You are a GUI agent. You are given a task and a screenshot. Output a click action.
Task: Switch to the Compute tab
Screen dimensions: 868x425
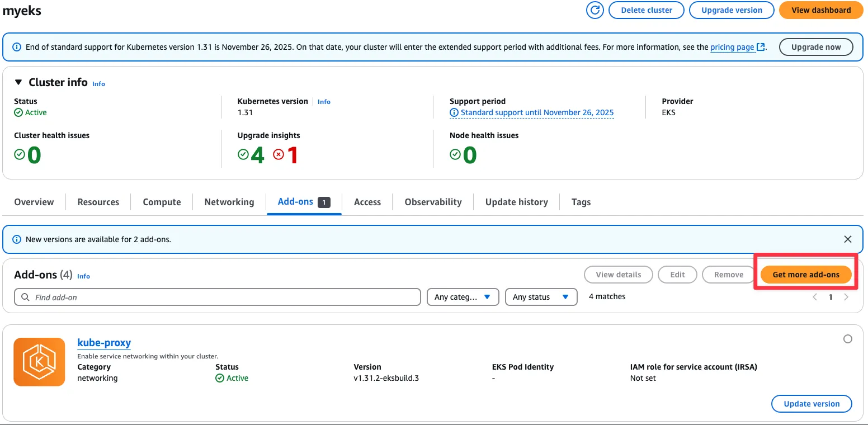pyautogui.click(x=162, y=202)
